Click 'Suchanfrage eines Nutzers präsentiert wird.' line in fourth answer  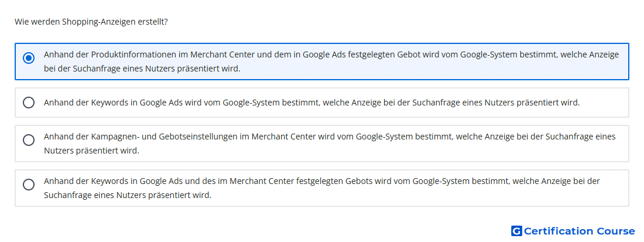click(x=128, y=195)
